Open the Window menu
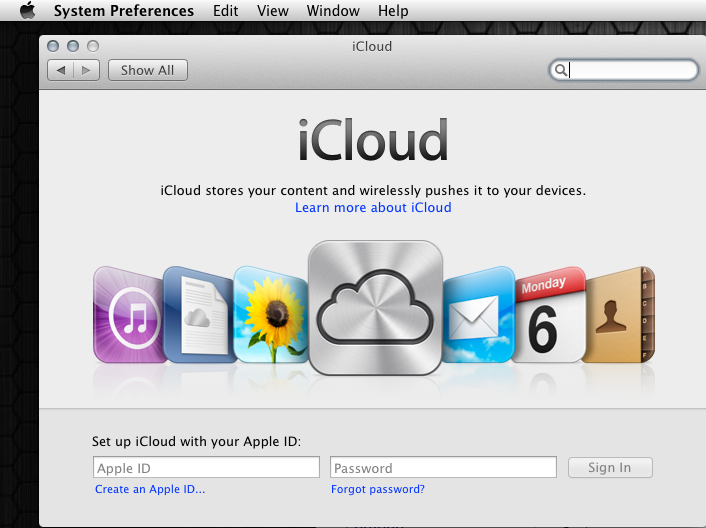706x528 pixels. (333, 10)
